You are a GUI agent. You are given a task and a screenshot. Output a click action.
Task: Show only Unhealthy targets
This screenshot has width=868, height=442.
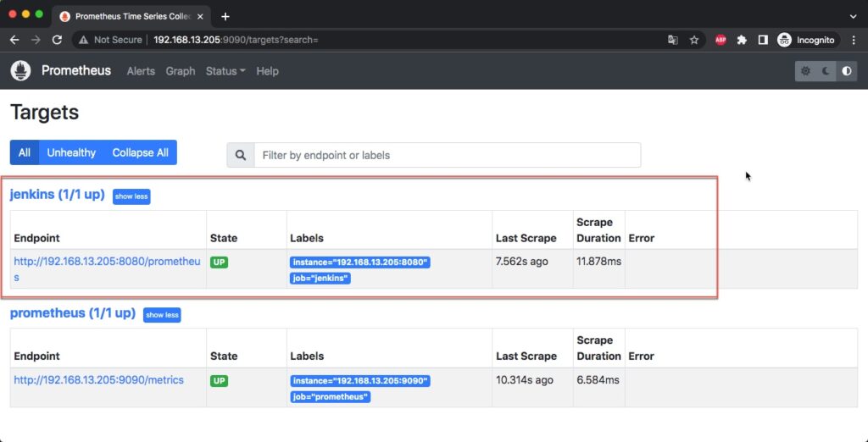point(71,152)
